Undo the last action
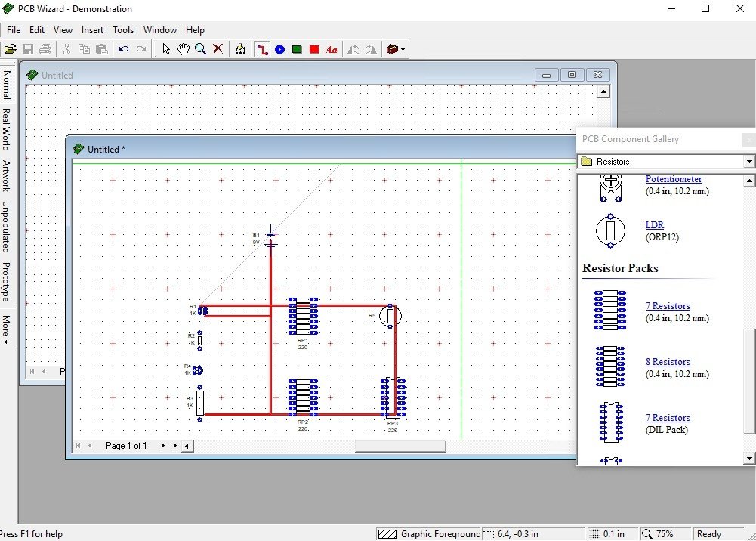The width and height of the screenshot is (756, 541). click(x=123, y=49)
